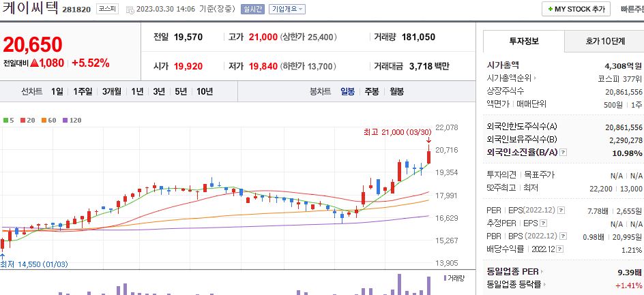The height and width of the screenshot is (295, 644).
Task: Click the 봉차트 label
Action: pyautogui.click(x=321, y=91)
